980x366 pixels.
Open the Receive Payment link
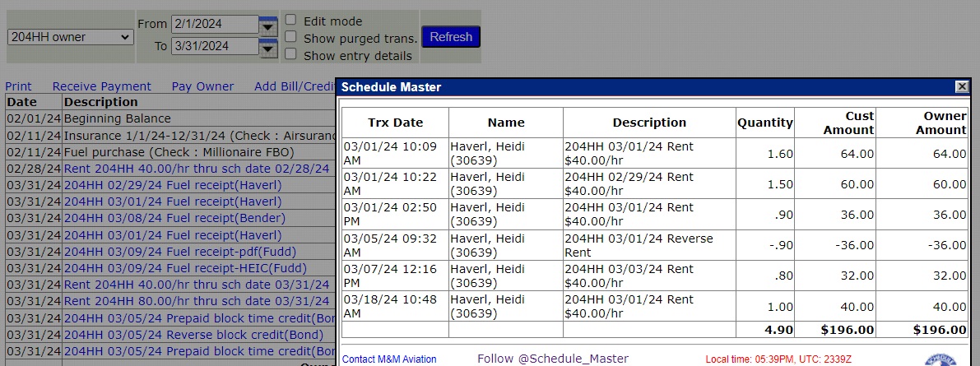(101, 87)
